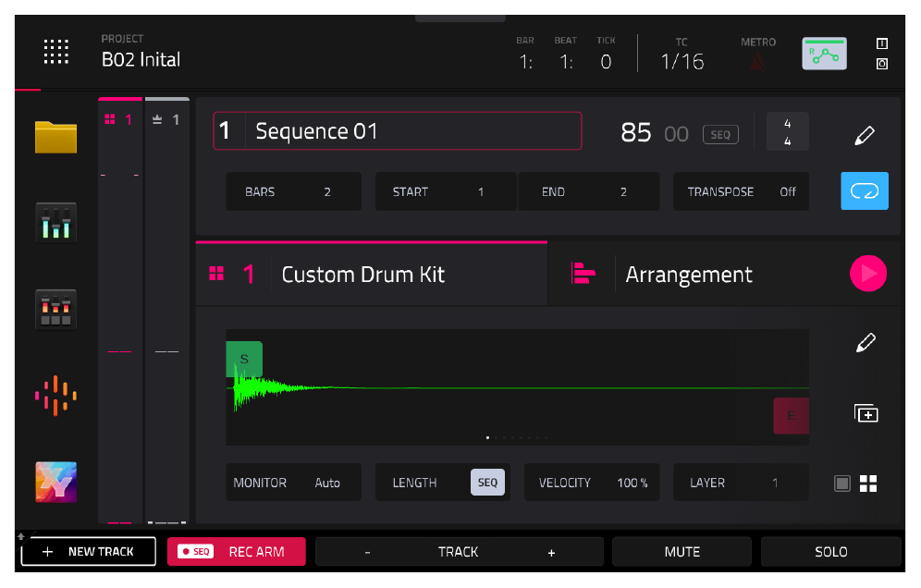Screen dimensions: 921x588
Task: Toggle the SEQ tempo source button
Action: [x=720, y=134]
